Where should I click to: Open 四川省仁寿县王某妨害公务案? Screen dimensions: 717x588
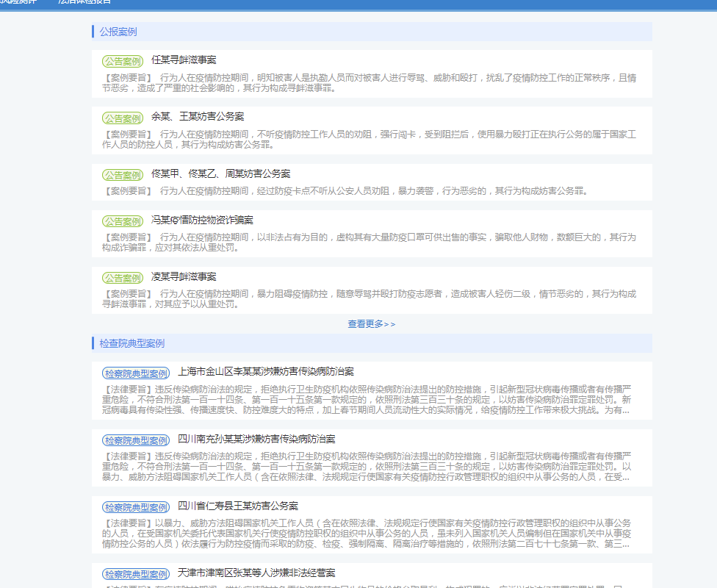tap(238, 506)
